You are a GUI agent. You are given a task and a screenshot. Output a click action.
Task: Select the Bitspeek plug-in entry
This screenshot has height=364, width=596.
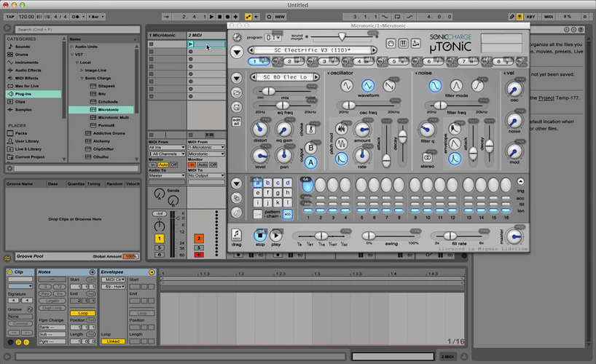106,86
